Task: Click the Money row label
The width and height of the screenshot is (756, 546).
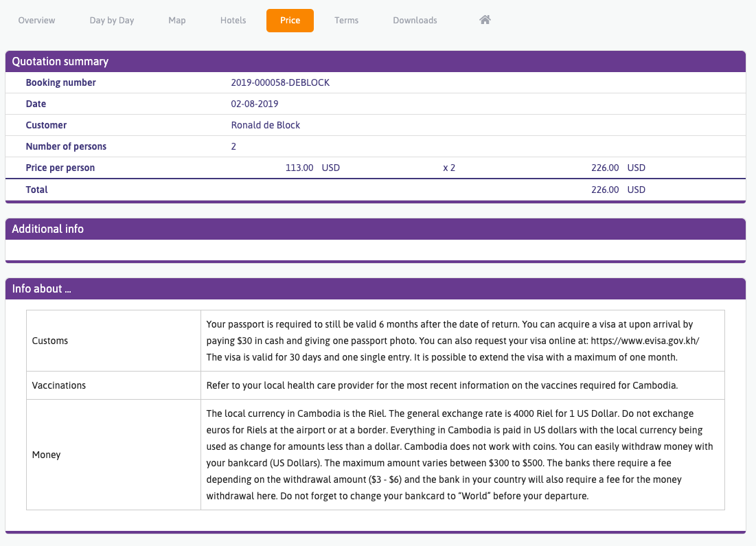Action: 46,455
